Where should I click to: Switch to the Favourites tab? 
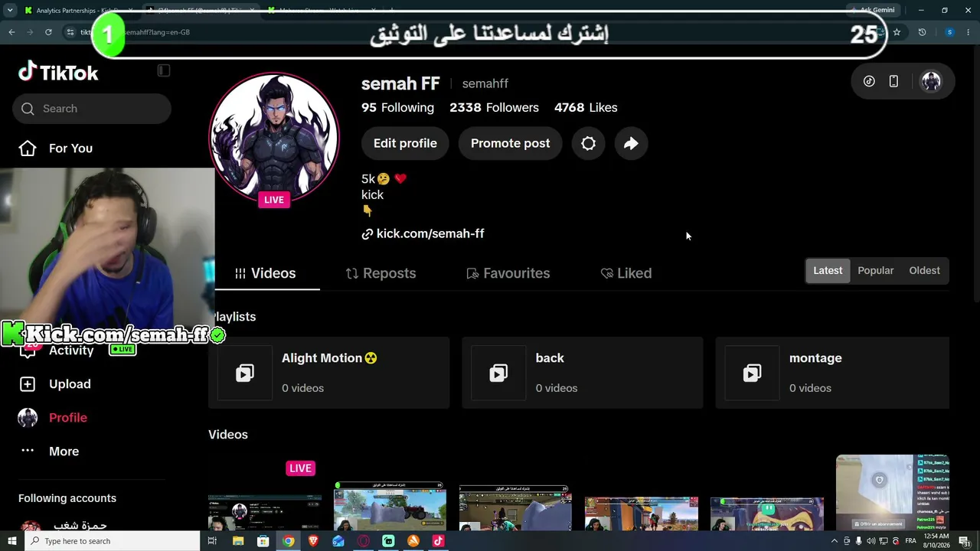508,273
